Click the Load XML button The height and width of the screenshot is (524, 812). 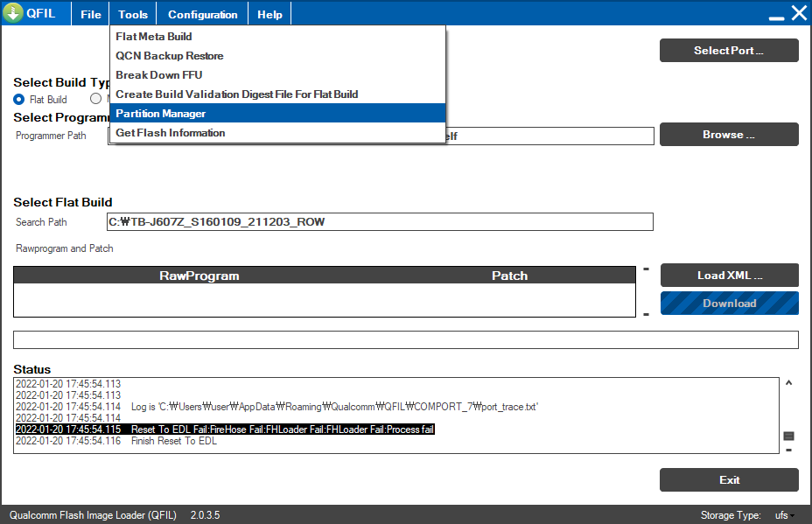tap(729, 275)
